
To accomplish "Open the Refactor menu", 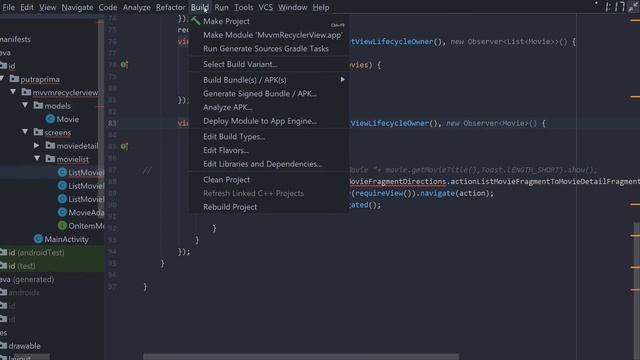I will pyautogui.click(x=171, y=7).
